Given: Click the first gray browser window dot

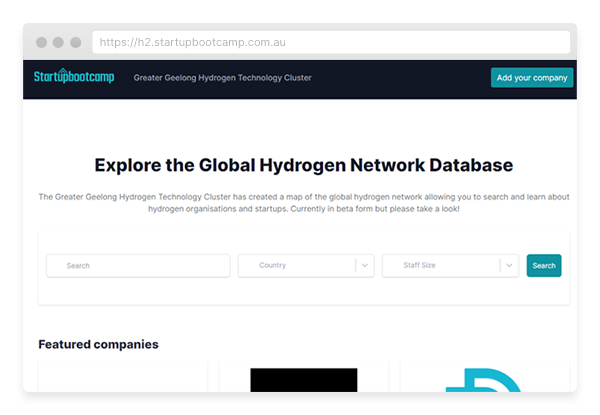Looking at the screenshot, I should [41, 42].
